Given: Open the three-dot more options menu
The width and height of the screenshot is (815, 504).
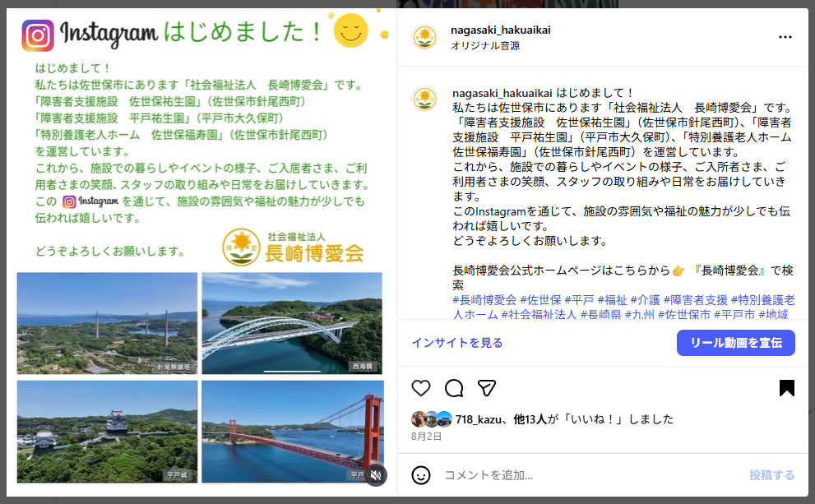Looking at the screenshot, I should point(785,38).
